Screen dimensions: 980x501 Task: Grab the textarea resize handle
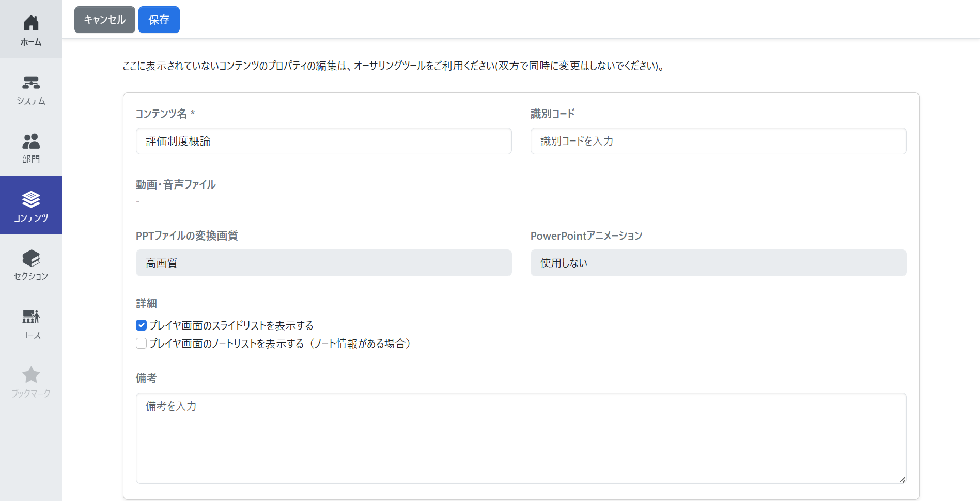pos(902,480)
